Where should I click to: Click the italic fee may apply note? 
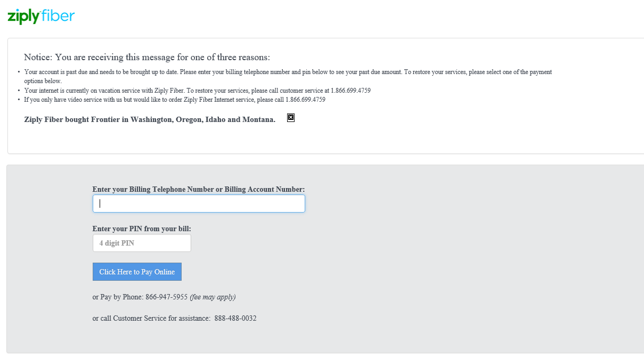[x=213, y=297]
